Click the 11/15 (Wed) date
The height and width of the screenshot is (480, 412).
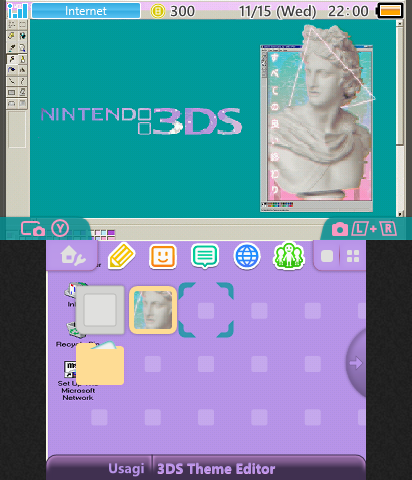click(x=278, y=11)
